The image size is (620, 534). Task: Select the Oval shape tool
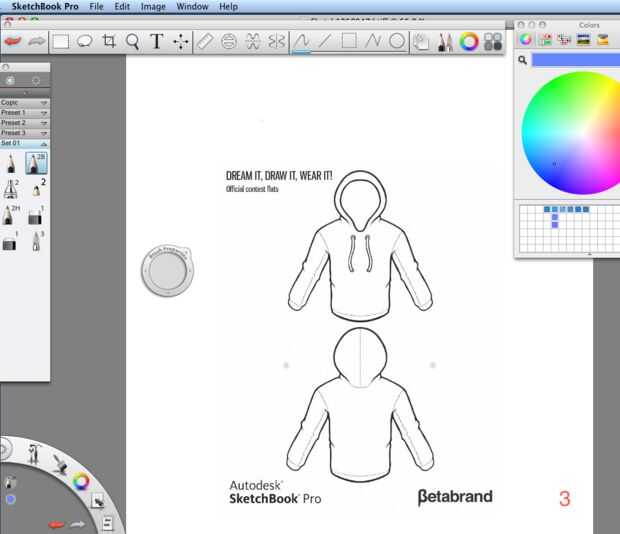397,41
